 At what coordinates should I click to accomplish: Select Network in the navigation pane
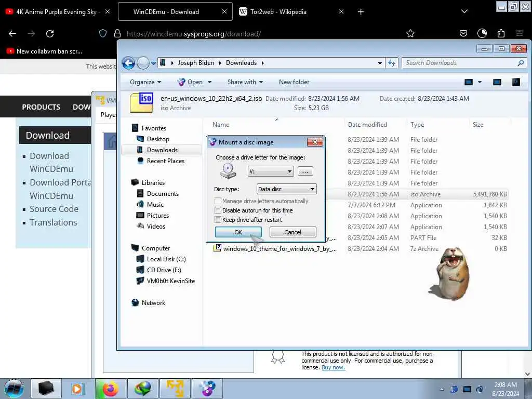click(153, 303)
